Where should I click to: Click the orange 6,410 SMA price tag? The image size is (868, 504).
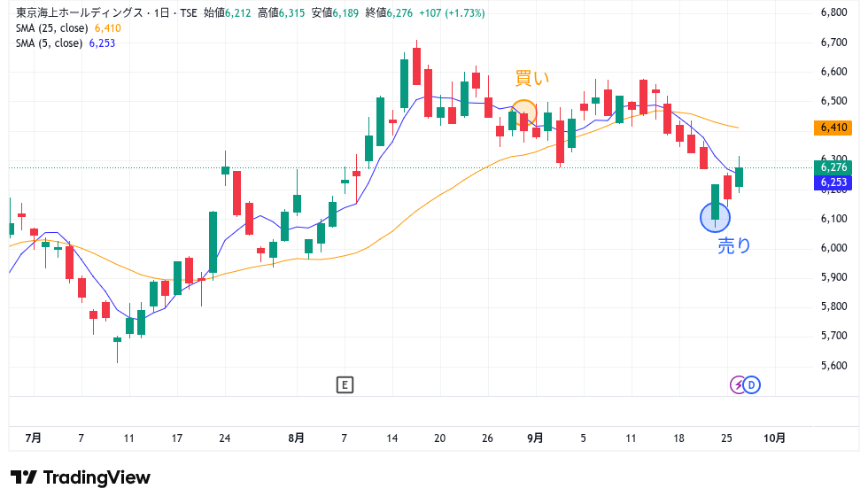pos(833,128)
